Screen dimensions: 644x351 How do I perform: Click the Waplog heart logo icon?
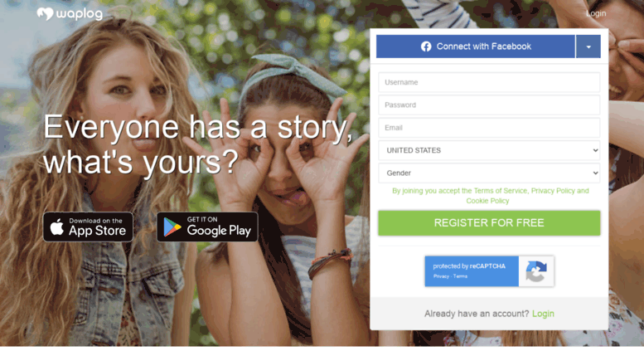coord(46,14)
